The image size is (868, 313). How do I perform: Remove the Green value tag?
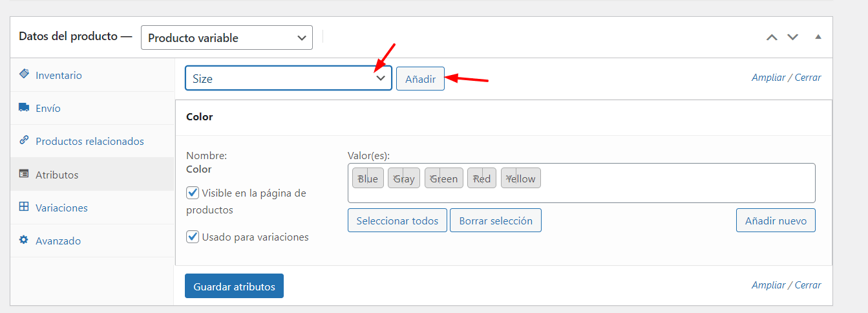[432, 178]
